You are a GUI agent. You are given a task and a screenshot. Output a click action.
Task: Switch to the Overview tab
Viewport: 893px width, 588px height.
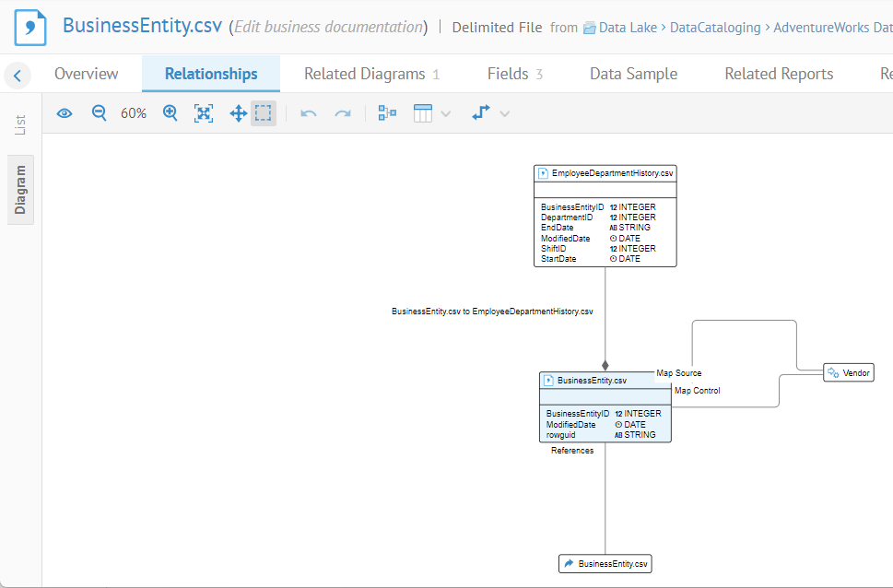click(x=86, y=74)
